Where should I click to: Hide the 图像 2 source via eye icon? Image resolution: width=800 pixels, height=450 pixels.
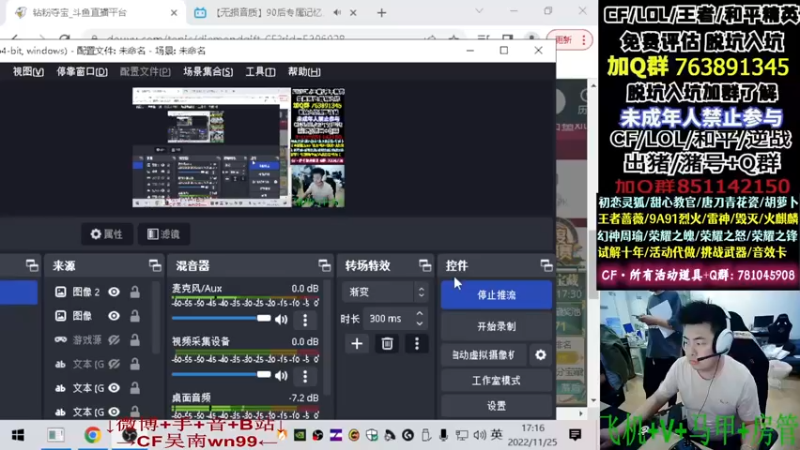(x=114, y=292)
